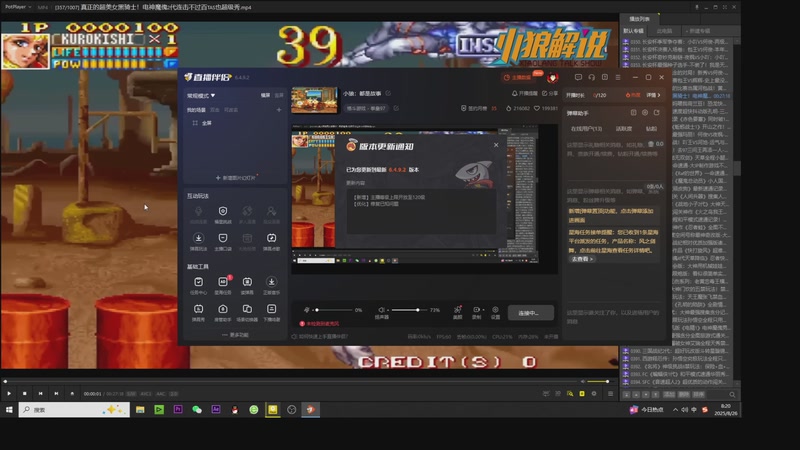This screenshot has height=450, width=800.
Task: Open the headset support icon
Action: (591, 77)
